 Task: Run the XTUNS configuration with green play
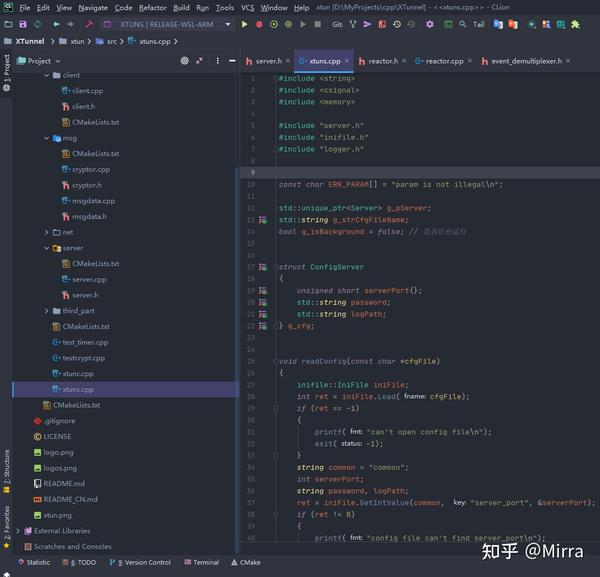(x=244, y=24)
